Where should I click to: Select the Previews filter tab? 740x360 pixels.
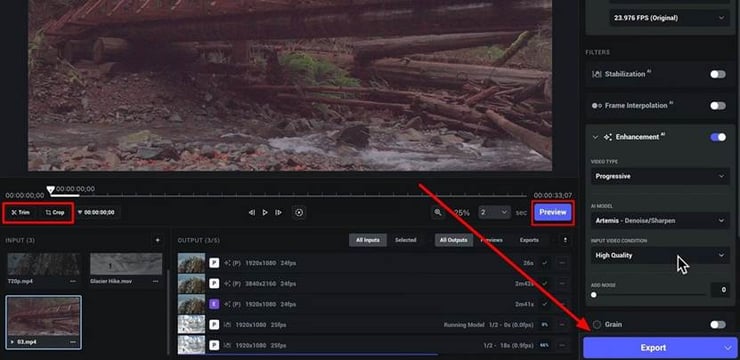[491, 240]
